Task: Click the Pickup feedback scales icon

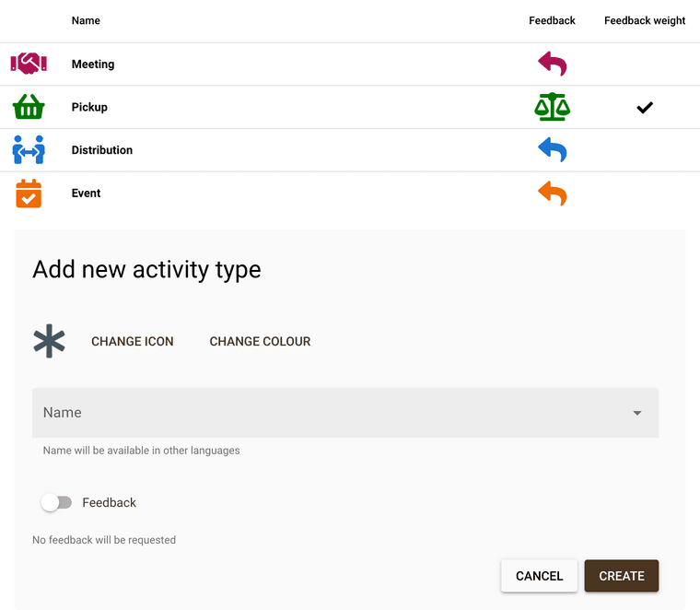Action: 553,107
